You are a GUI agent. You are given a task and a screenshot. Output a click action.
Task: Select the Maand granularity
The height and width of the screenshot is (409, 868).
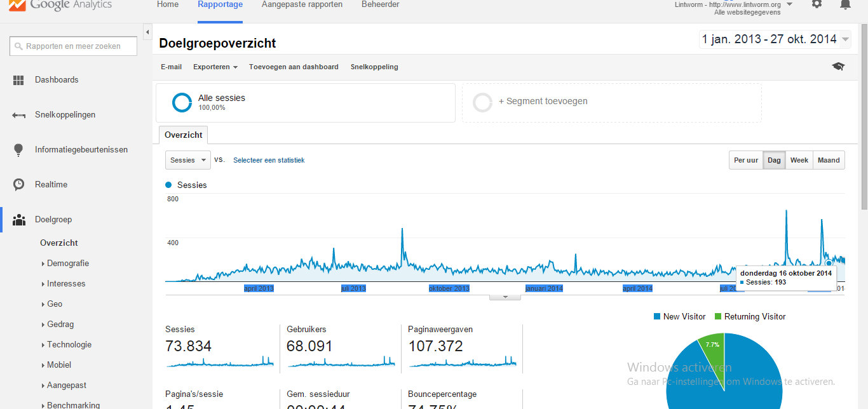(x=829, y=160)
